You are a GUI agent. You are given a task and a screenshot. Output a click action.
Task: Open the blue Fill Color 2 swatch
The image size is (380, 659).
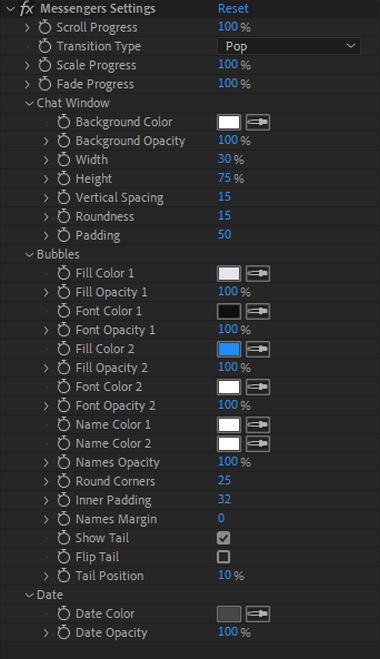click(229, 349)
